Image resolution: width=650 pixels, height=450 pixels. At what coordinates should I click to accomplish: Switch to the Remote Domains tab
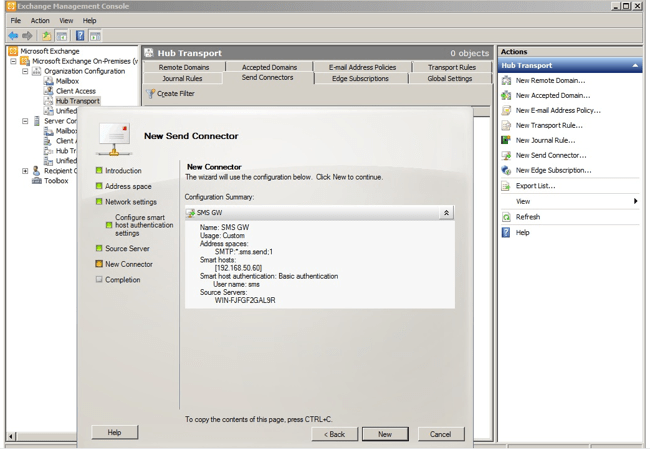coord(184,67)
